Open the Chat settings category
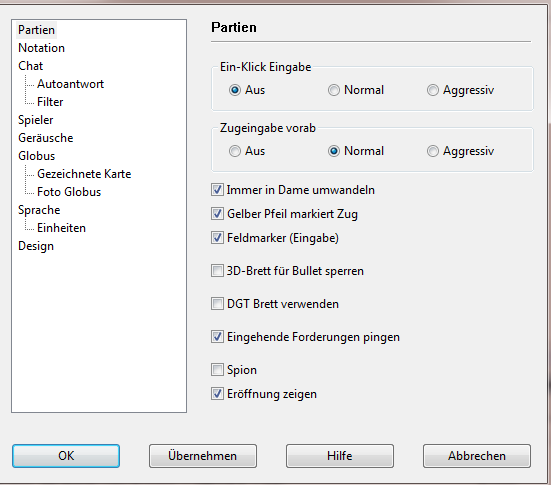551x485 pixels. (31, 66)
